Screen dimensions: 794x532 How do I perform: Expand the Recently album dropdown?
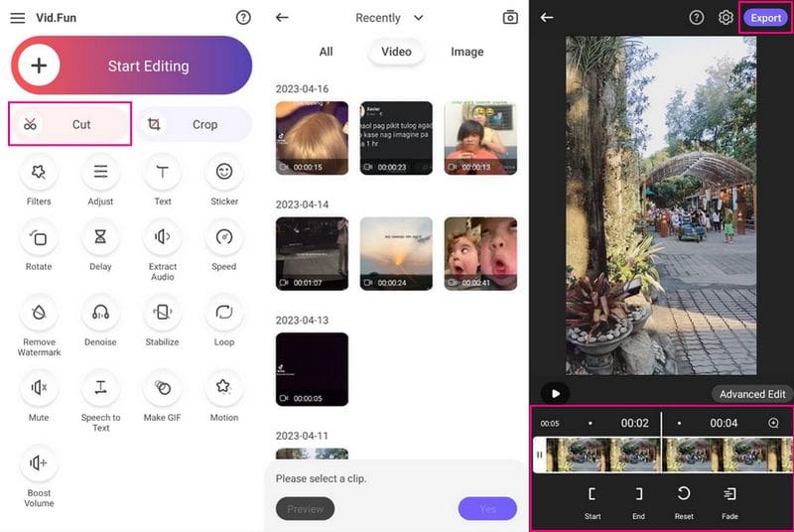click(x=389, y=18)
